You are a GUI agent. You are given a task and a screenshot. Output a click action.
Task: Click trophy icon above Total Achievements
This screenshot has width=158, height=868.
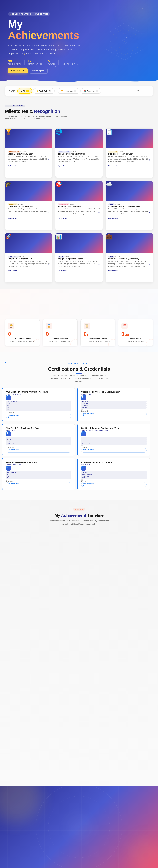11,326
